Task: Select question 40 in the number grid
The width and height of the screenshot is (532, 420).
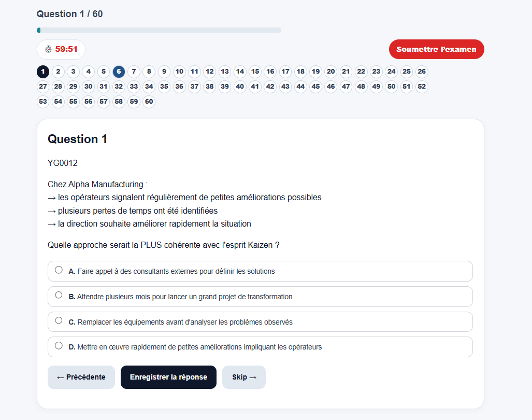Action: [240, 87]
